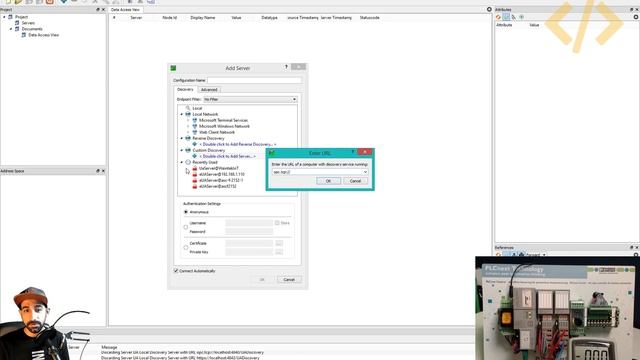
Task: Click the Local Network globe icon
Action: click(x=188, y=114)
